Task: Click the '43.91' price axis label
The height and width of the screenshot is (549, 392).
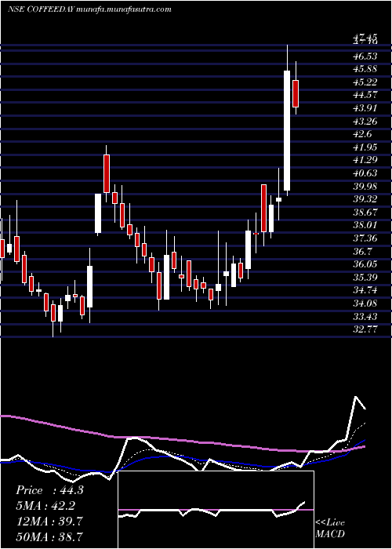Action: tap(365, 108)
